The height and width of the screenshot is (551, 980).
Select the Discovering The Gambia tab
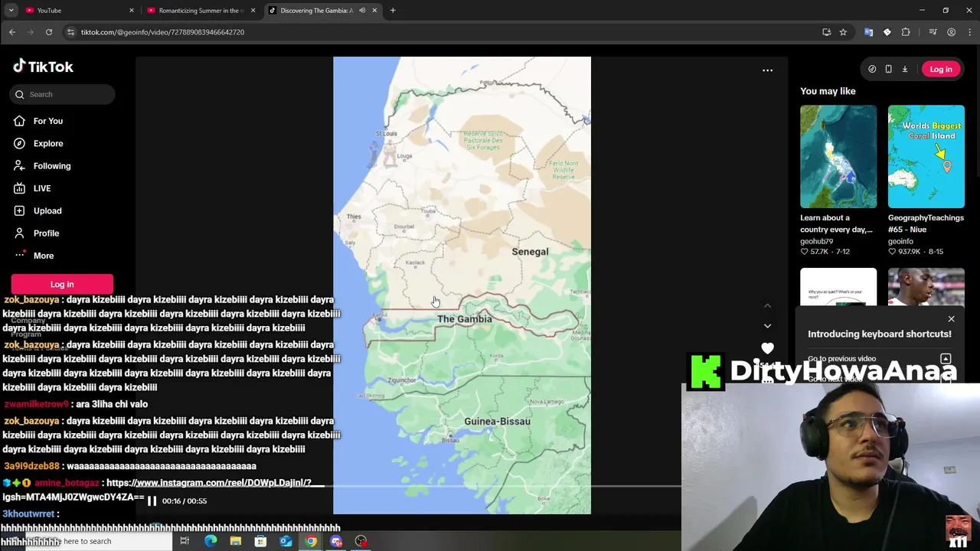click(x=315, y=11)
